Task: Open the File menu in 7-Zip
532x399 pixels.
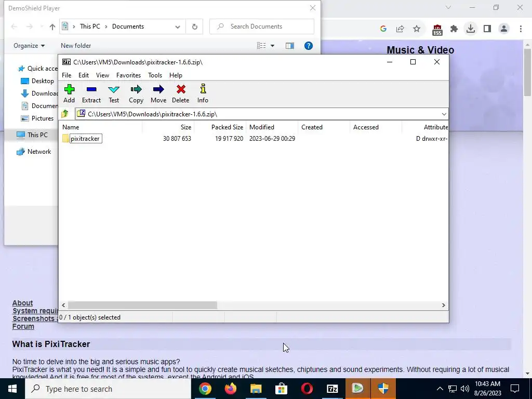Action: point(66,75)
